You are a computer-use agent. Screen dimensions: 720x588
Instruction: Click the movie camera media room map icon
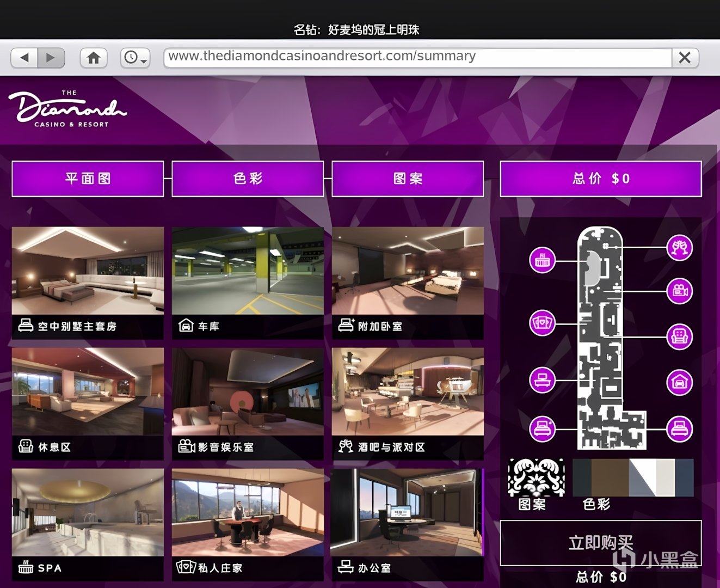click(x=680, y=291)
